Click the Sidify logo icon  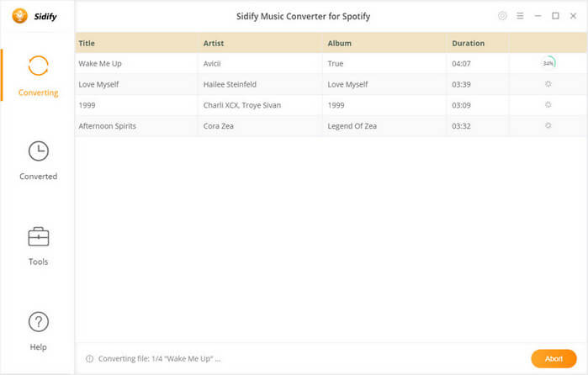pyautogui.click(x=19, y=16)
